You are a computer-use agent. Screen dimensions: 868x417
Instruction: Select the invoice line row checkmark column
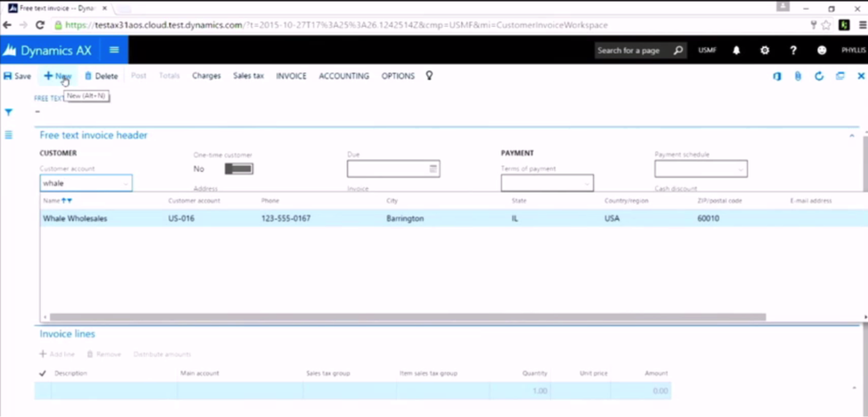(x=43, y=373)
